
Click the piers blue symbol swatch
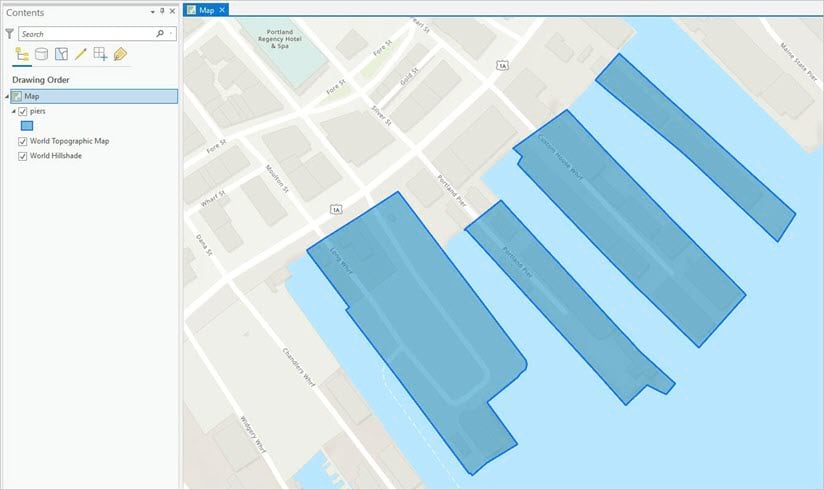coord(27,126)
